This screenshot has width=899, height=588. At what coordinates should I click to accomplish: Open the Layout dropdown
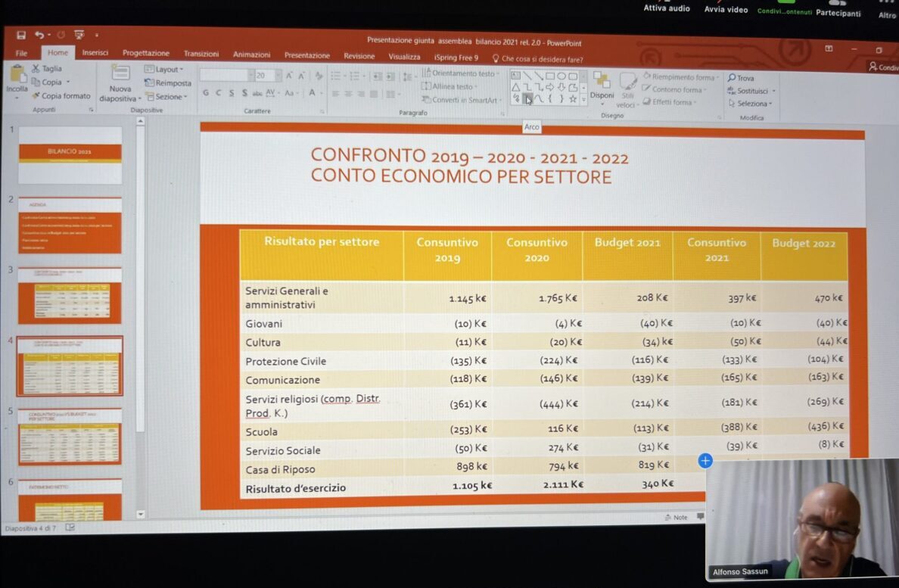(164, 70)
